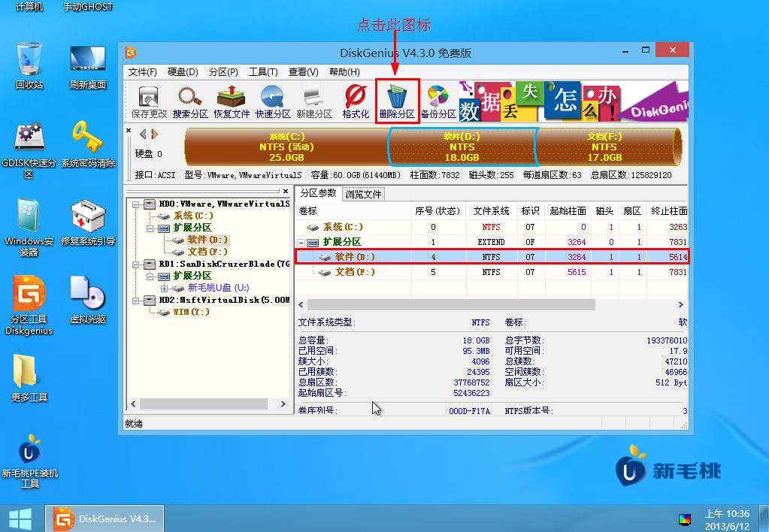Switch to the 分区参数 tab
Image resolution: width=769 pixels, height=532 pixels.
click(318, 193)
